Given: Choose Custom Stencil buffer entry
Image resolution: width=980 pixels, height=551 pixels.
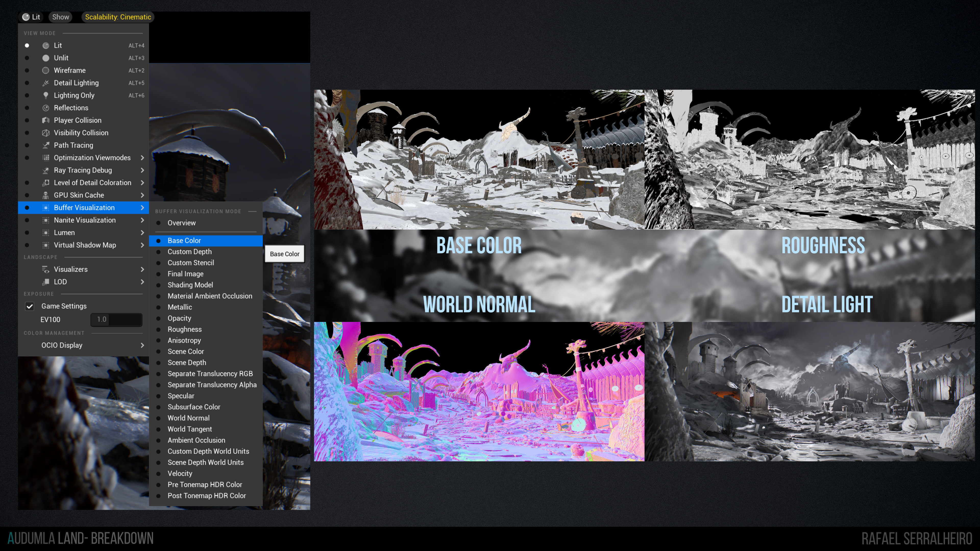Looking at the screenshot, I should [206, 263].
